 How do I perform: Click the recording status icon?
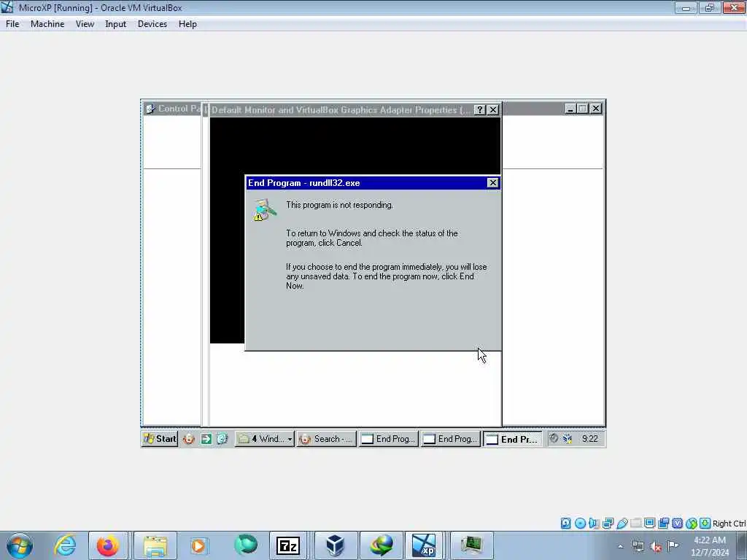pos(663,524)
